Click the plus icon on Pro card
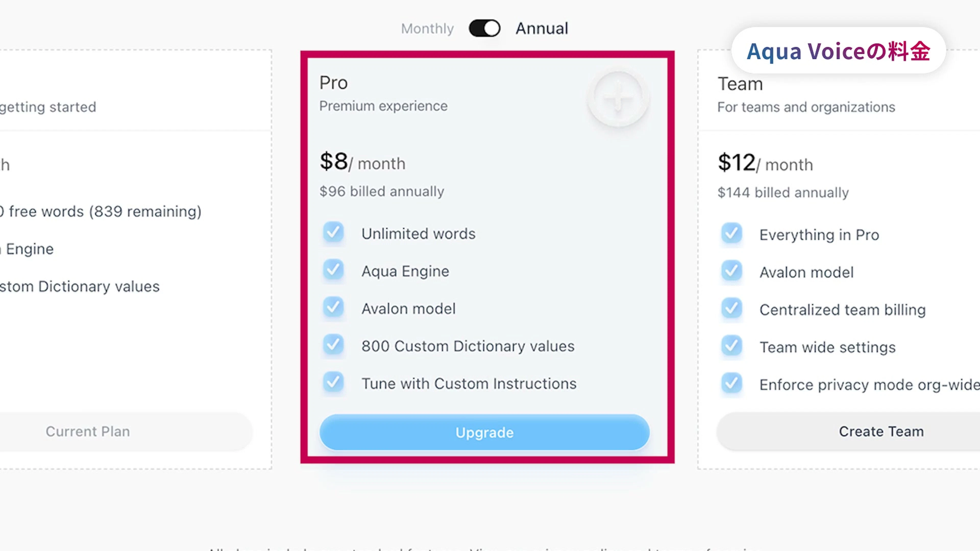 618,98
